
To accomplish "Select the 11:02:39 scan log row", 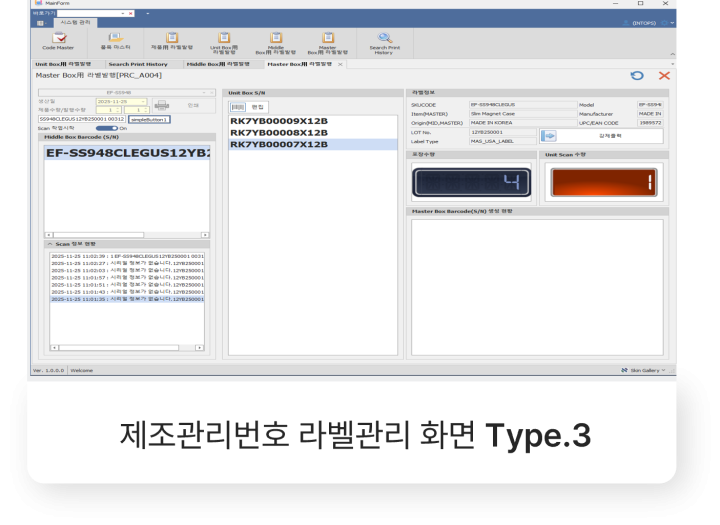I will click(127, 256).
